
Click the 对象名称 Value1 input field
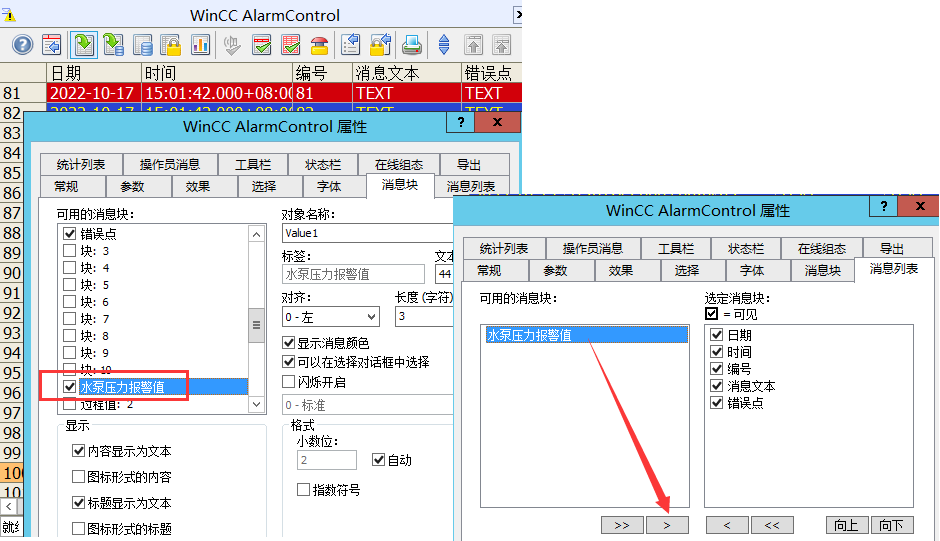(367, 233)
